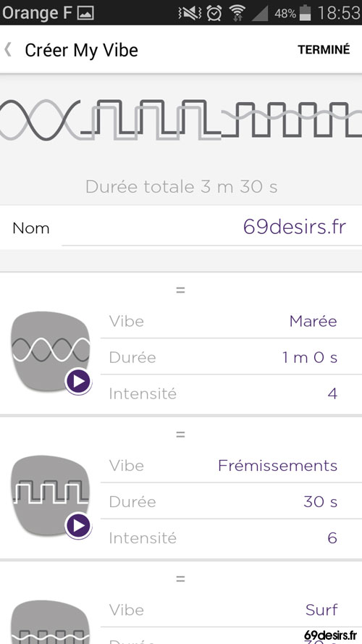
Task: Tap the Surf vibe pattern thumbnail
Action: (51, 622)
